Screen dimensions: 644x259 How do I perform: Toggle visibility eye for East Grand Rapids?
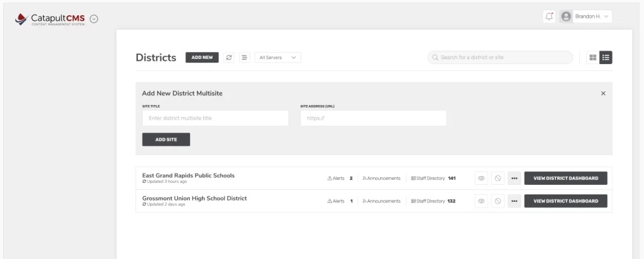coord(481,178)
